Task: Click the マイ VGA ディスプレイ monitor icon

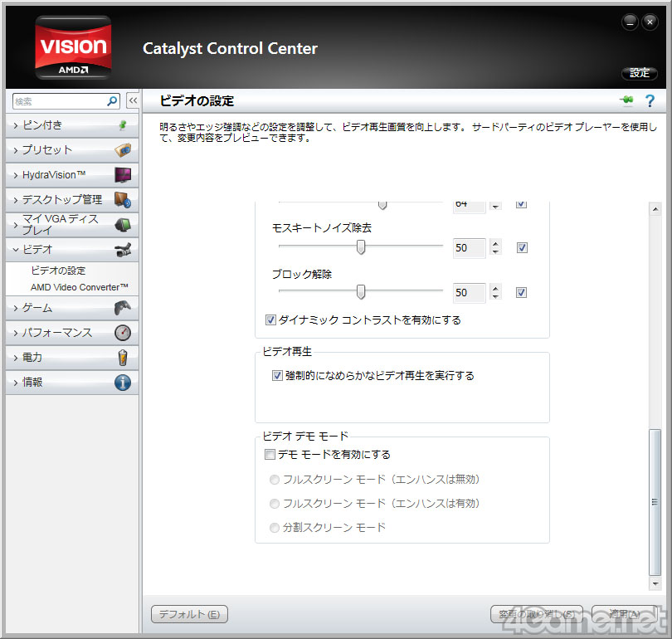Action: tap(123, 225)
